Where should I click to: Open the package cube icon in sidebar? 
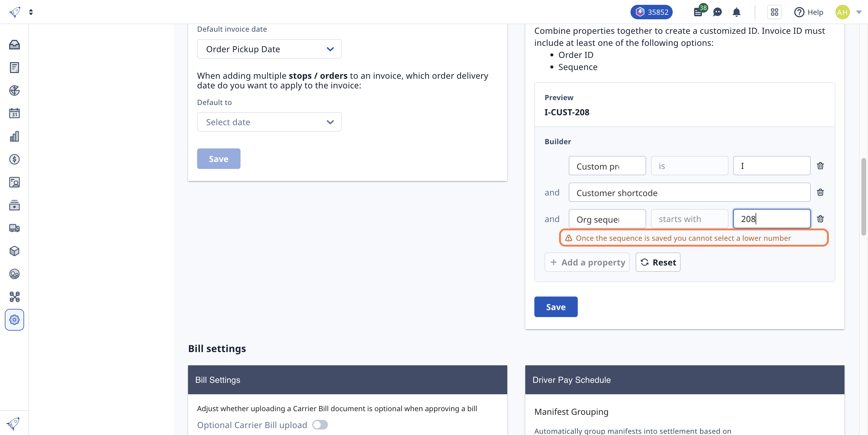(14, 251)
